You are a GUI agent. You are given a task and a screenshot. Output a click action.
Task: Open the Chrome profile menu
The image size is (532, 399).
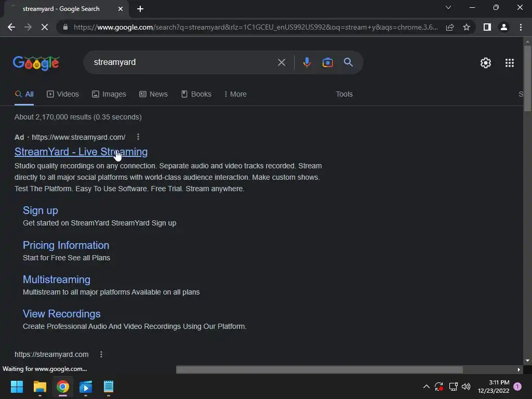[504, 27]
